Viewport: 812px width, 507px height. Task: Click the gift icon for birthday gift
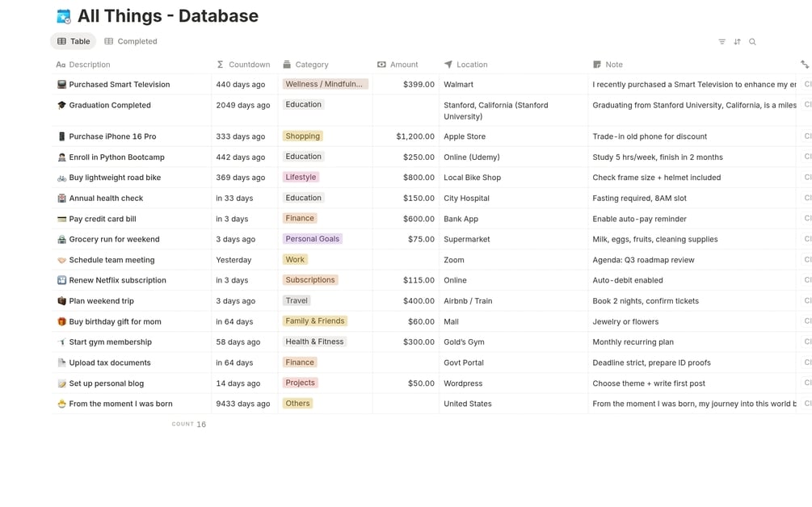coord(61,321)
